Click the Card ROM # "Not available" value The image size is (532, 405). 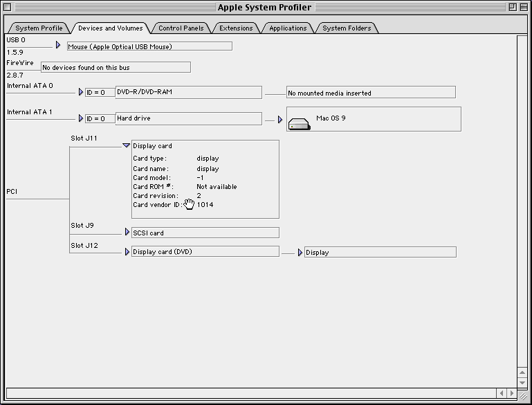point(217,187)
